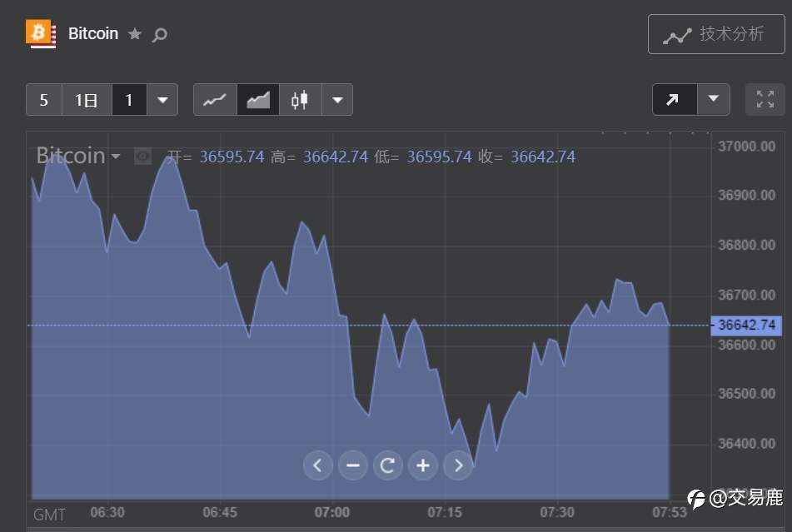This screenshot has height=532, width=792.
Task: Switch to area chart style
Action: (258, 100)
